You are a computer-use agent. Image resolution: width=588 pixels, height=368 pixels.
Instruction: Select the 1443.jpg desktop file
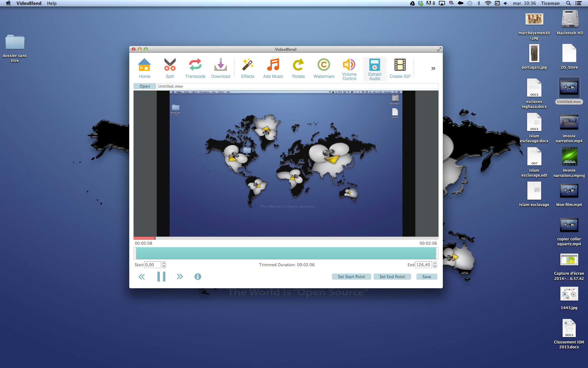point(569,298)
